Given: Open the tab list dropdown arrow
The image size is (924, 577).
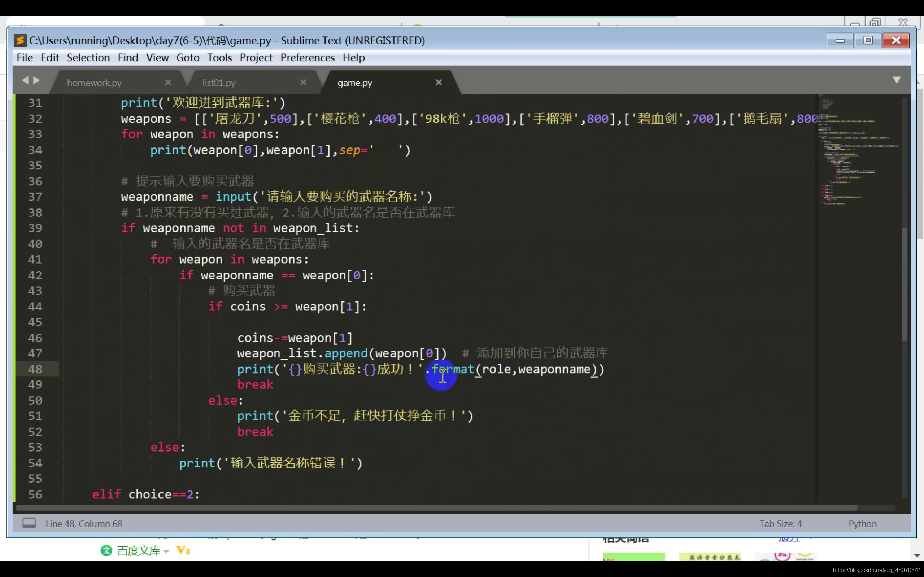Looking at the screenshot, I should (x=897, y=80).
